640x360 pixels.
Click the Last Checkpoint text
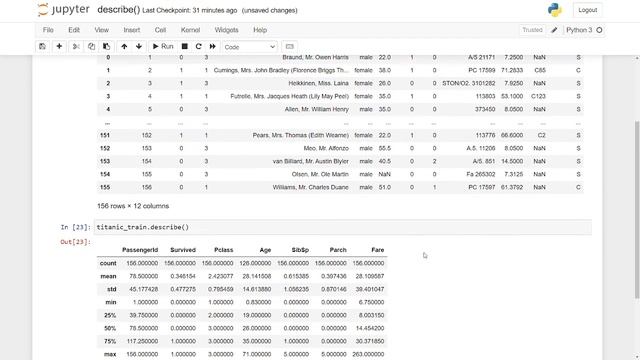[189, 11]
